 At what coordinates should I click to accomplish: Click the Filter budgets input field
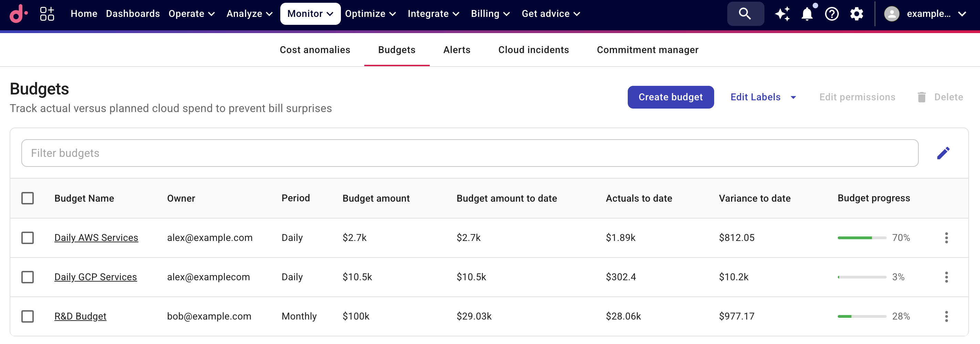pos(266,152)
